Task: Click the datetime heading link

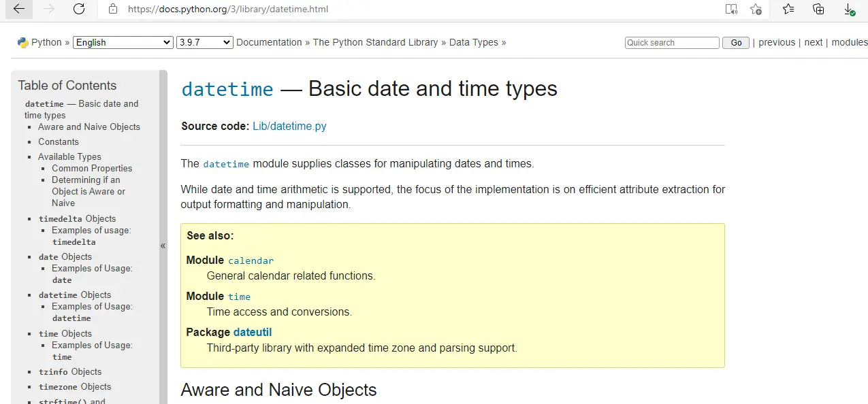Action: click(227, 89)
